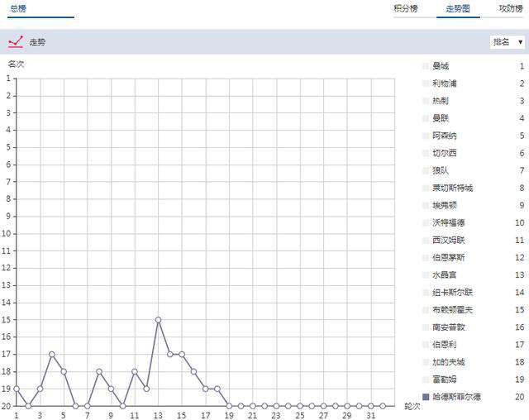
Task: Click the 轮次 x-axis title
Action: pos(412,406)
